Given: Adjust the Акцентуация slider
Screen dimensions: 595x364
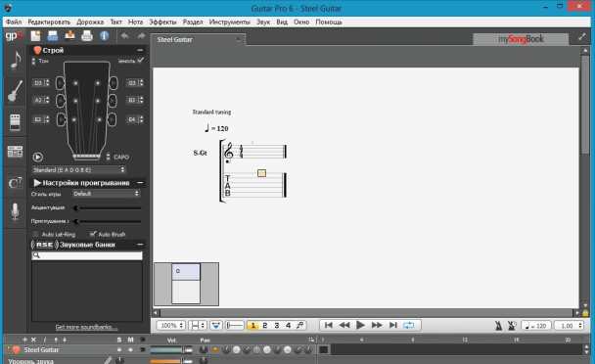Looking at the screenshot, I should coord(108,208).
